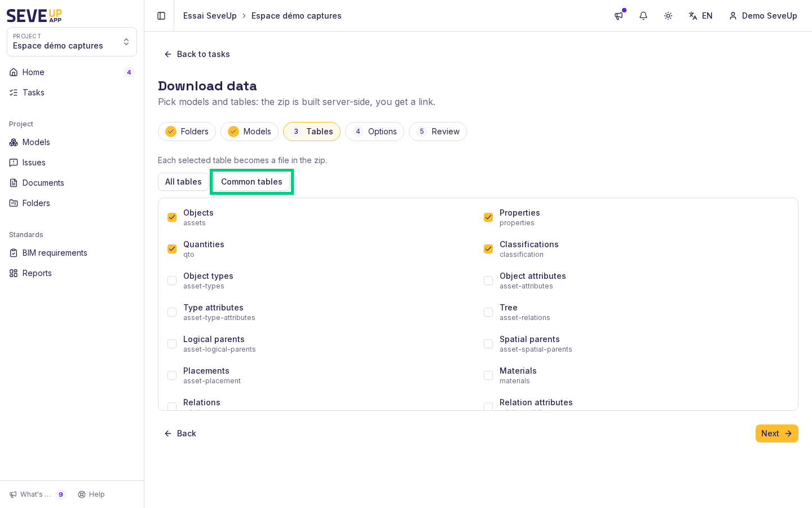This screenshot has height=508, width=812.
Task: Go to the Models step
Action: [x=249, y=132]
